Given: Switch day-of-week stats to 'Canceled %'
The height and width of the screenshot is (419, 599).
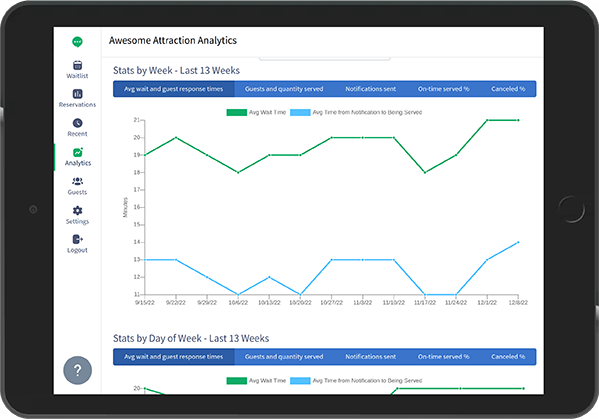Looking at the screenshot, I should [508, 357].
